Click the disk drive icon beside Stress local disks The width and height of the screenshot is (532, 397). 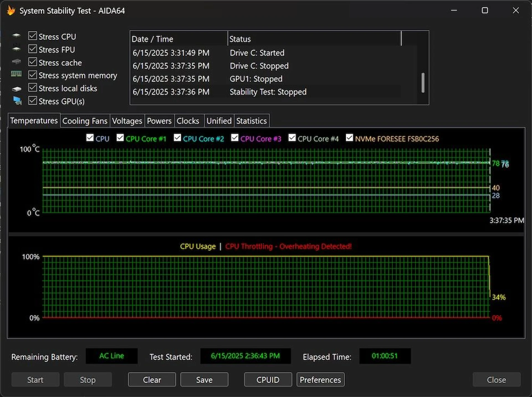(17, 89)
